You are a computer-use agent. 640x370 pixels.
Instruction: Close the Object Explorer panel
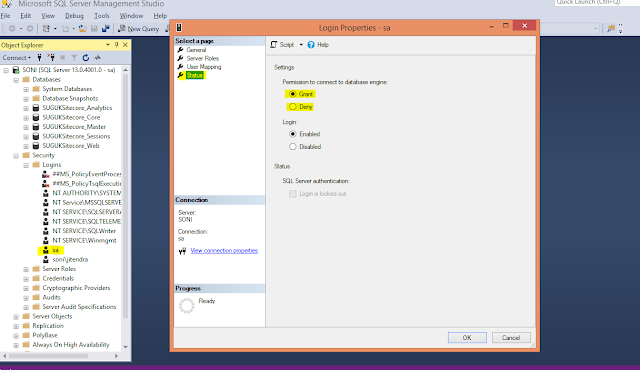coord(125,45)
